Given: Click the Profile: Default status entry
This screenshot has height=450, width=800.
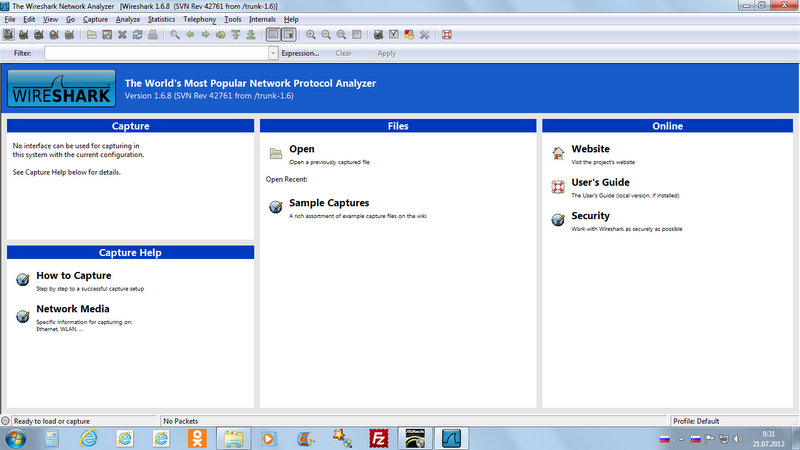Looking at the screenshot, I should coord(696,421).
